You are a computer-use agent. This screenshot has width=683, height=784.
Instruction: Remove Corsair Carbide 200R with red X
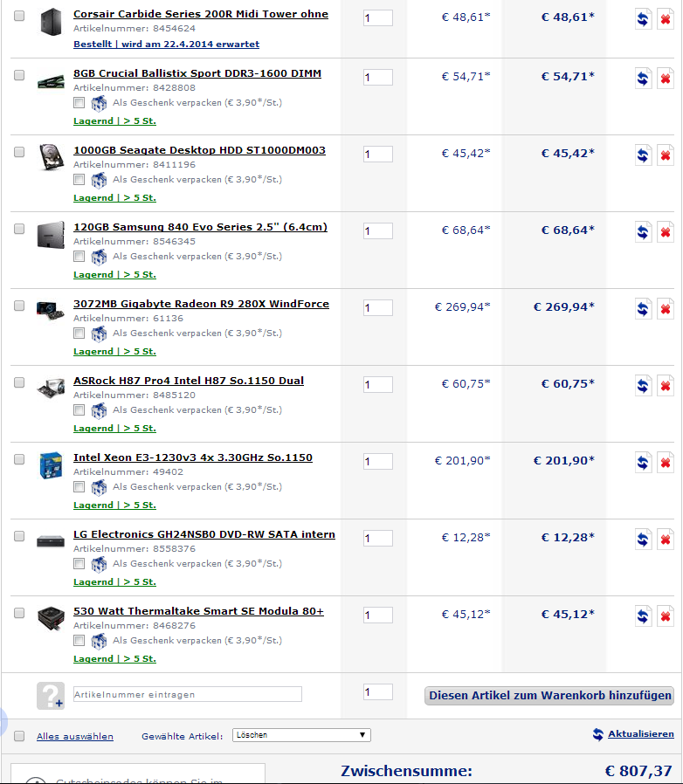666,19
